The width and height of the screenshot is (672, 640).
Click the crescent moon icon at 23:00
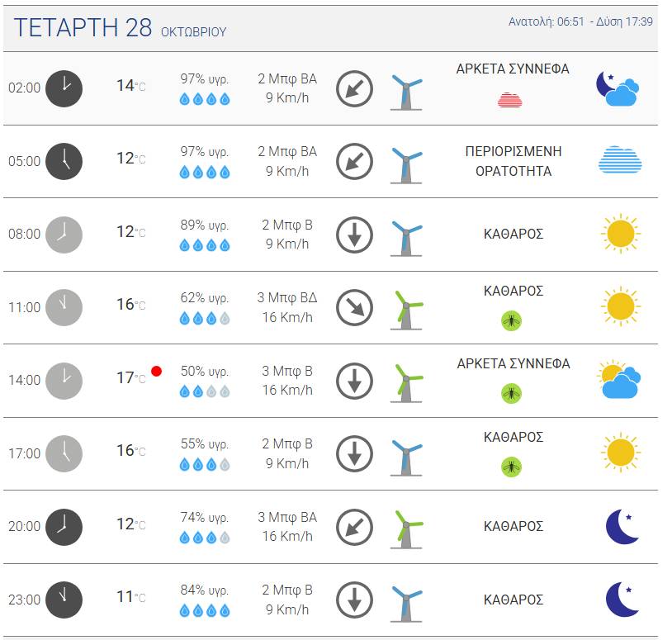pyautogui.click(x=622, y=600)
